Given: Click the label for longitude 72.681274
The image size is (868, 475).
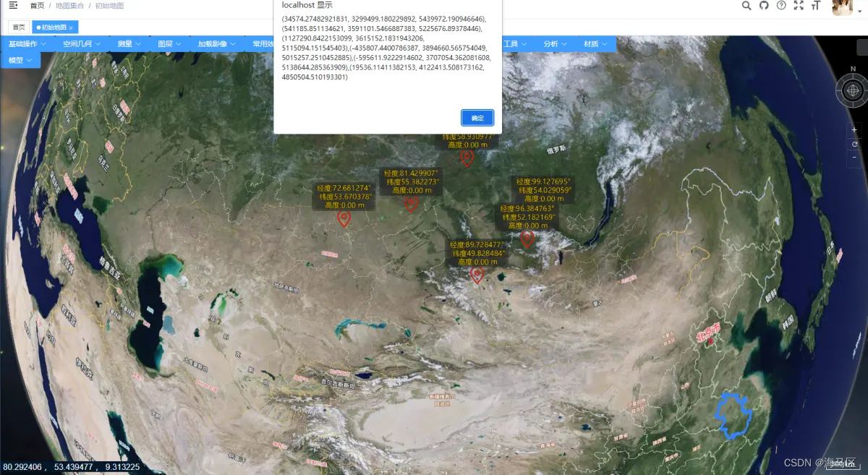Looking at the screenshot, I should tap(344, 197).
